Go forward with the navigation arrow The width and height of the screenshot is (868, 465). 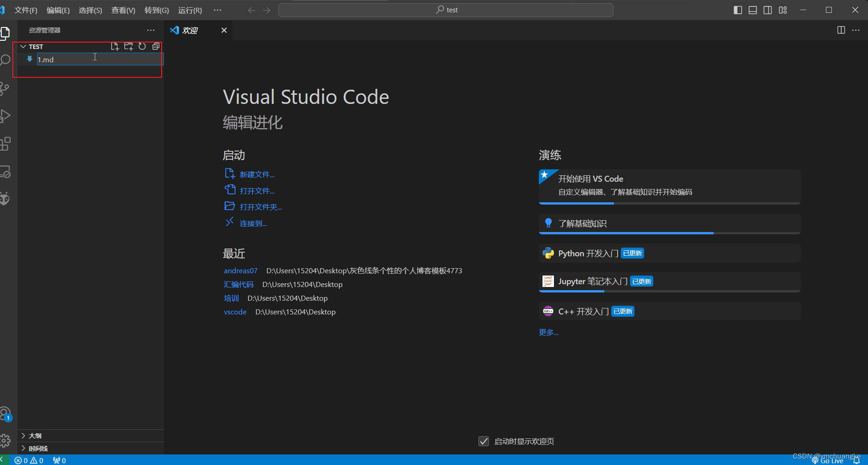tap(267, 10)
